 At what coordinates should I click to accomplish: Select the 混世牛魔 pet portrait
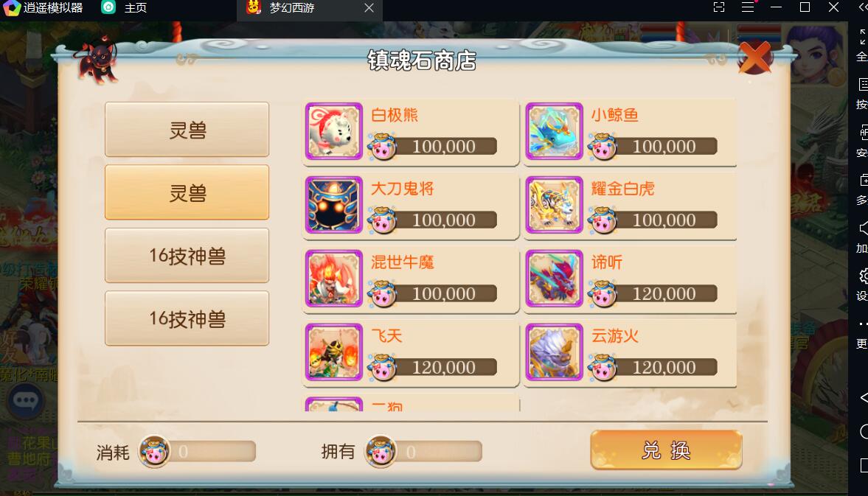(334, 278)
